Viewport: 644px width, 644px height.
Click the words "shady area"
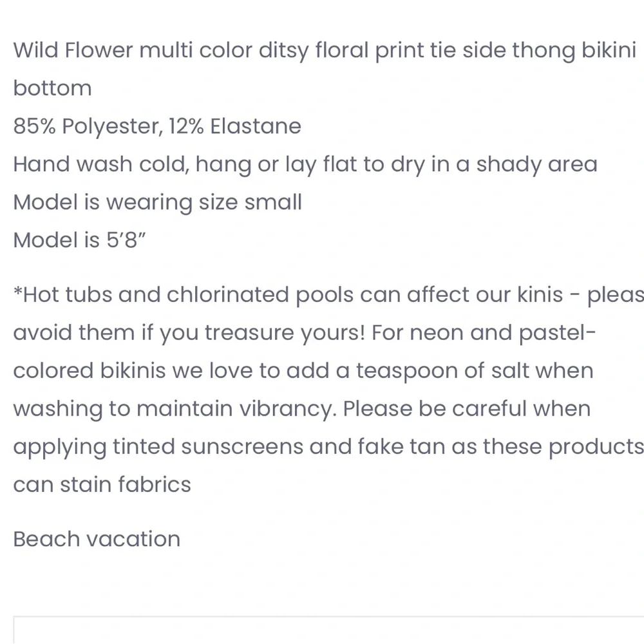537,165
